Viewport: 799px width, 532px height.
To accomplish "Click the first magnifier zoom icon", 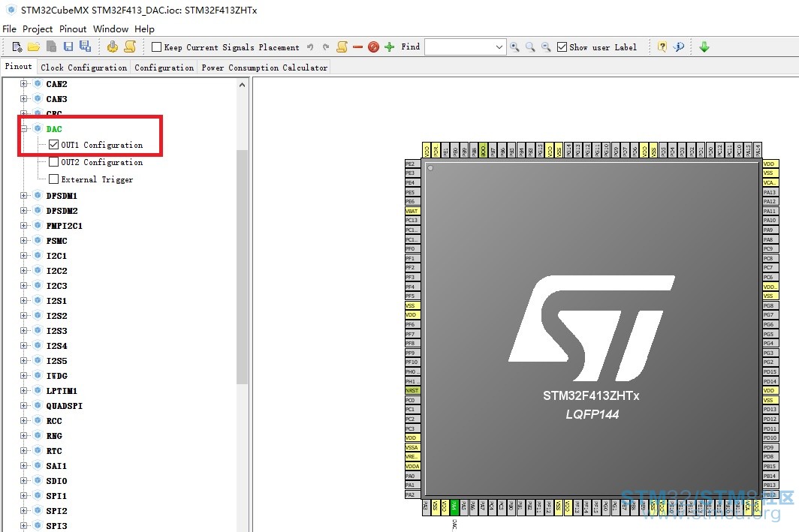I will pos(514,47).
